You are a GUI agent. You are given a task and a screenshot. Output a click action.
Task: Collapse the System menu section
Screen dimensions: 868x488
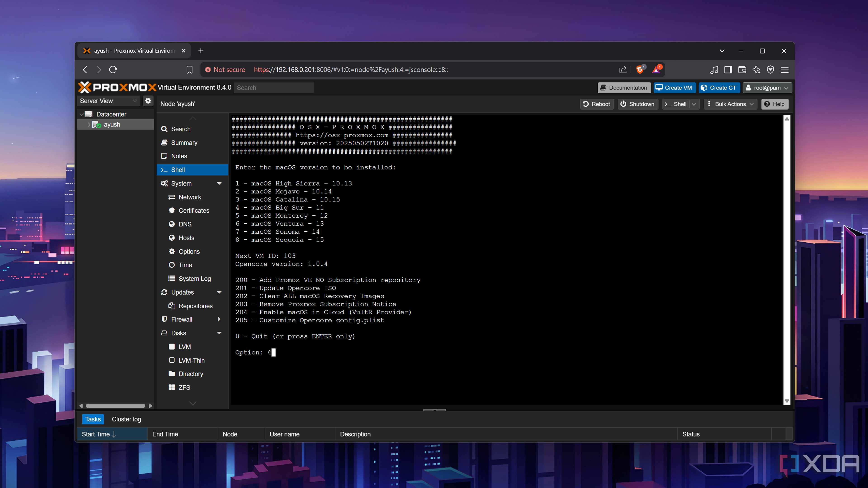click(219, 183)
